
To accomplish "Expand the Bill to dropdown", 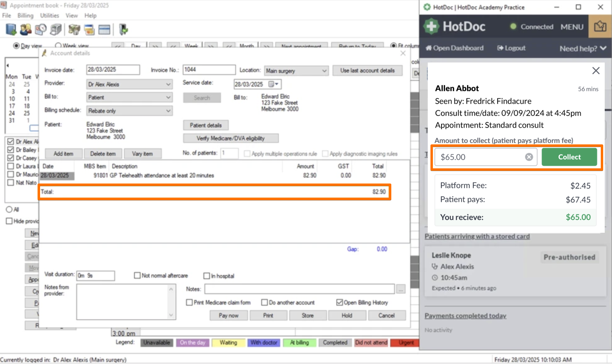I will click(x=129, y=97).
